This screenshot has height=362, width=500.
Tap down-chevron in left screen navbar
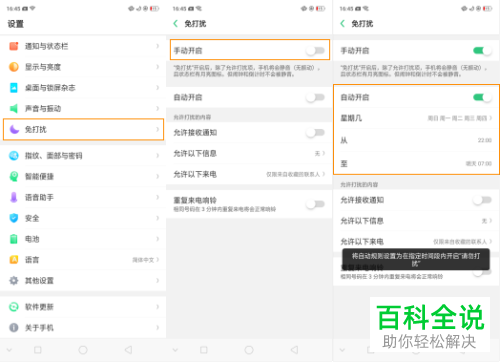[x=9, y=350]
